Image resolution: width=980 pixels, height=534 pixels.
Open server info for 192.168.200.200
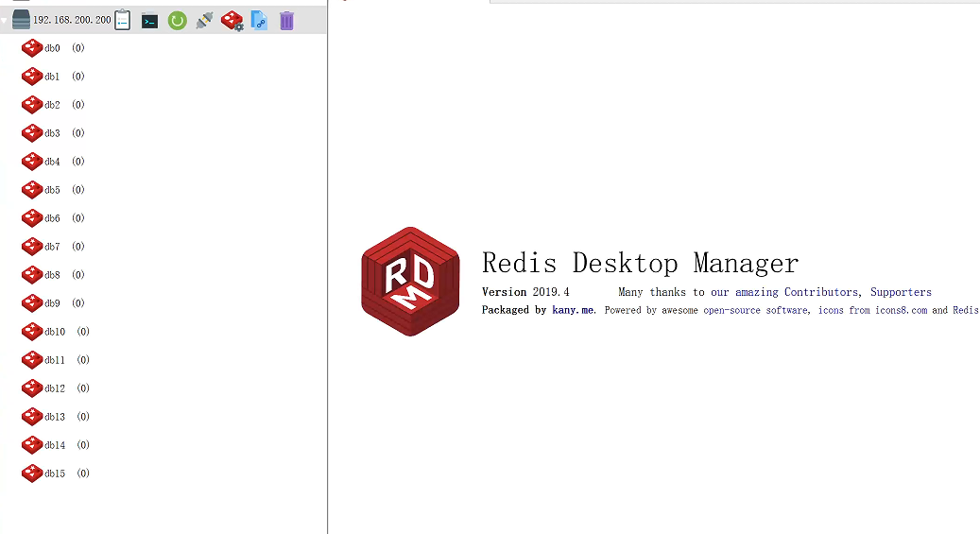click(123, 21)
